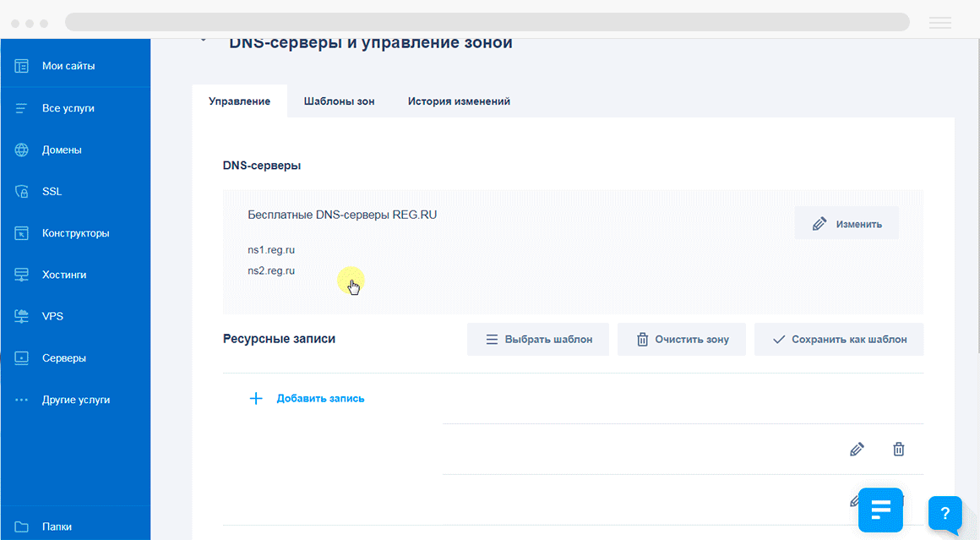Click the Выбрать шаблон button
The height and width of the screenshot is (540, 980).
[x=538, y=340]
